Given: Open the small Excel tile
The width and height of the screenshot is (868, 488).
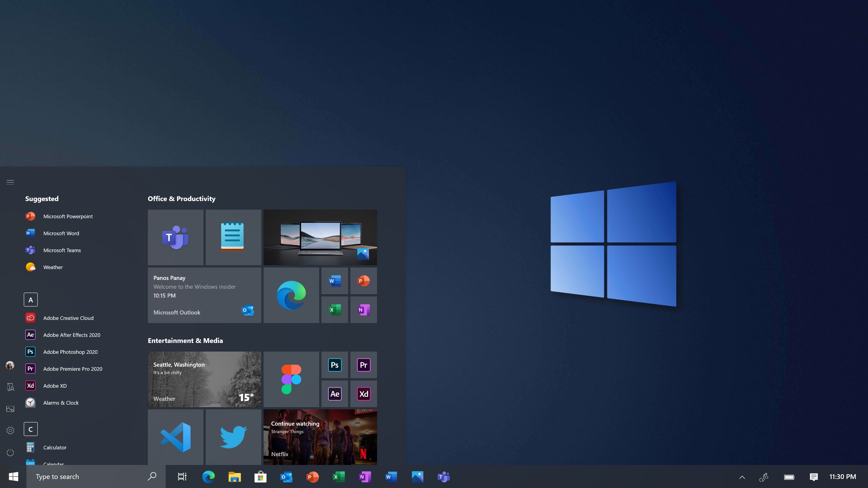Looking at the screenshot, I should point(335,310).
